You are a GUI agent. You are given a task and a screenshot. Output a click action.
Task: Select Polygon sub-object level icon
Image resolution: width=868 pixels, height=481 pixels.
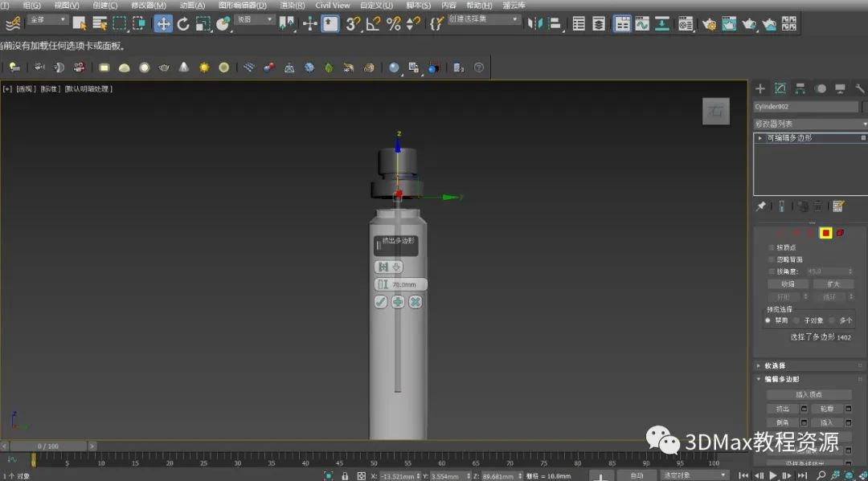click(825, 233)
